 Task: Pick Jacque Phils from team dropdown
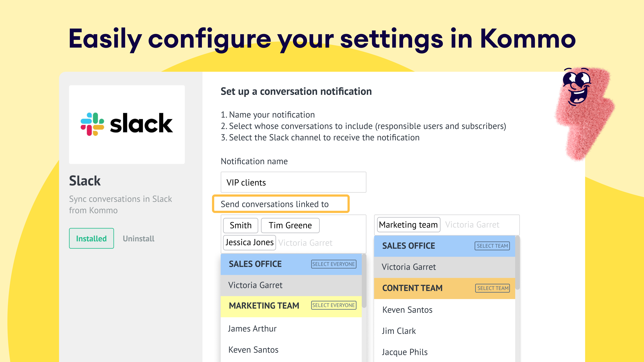(405, 352)
